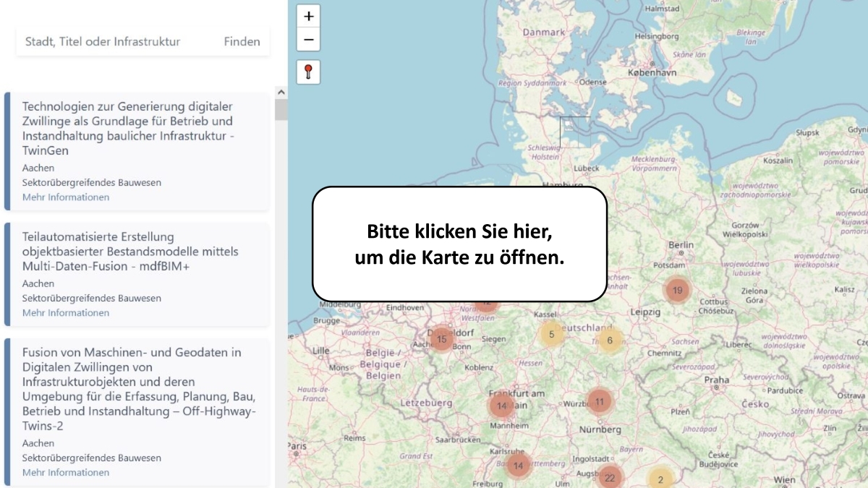The image size is (868, 488).
Task: Click the project list scrollbar thumb
Action: pyautogui.click(x=281, y=110)
